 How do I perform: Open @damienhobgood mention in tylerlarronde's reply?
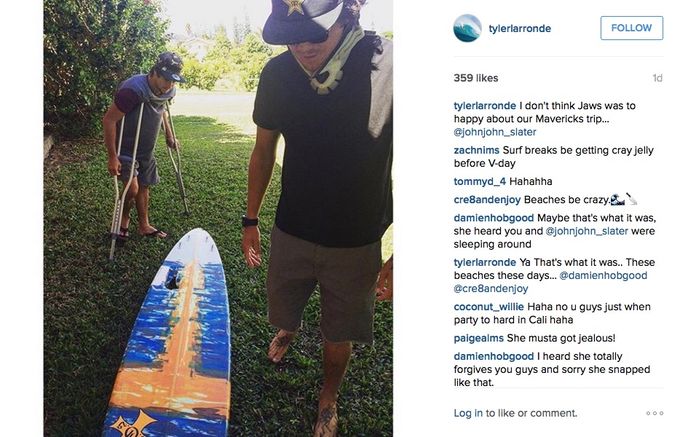[603, 275]
